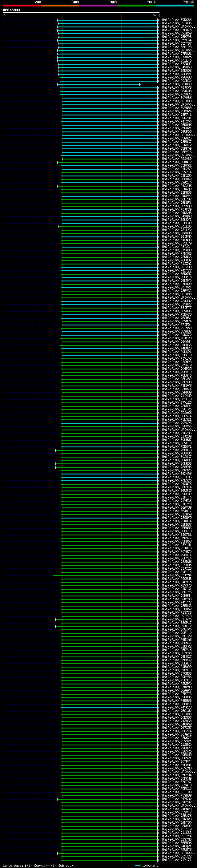Select hit UniRef100_C7DD08

coord(177,284)
